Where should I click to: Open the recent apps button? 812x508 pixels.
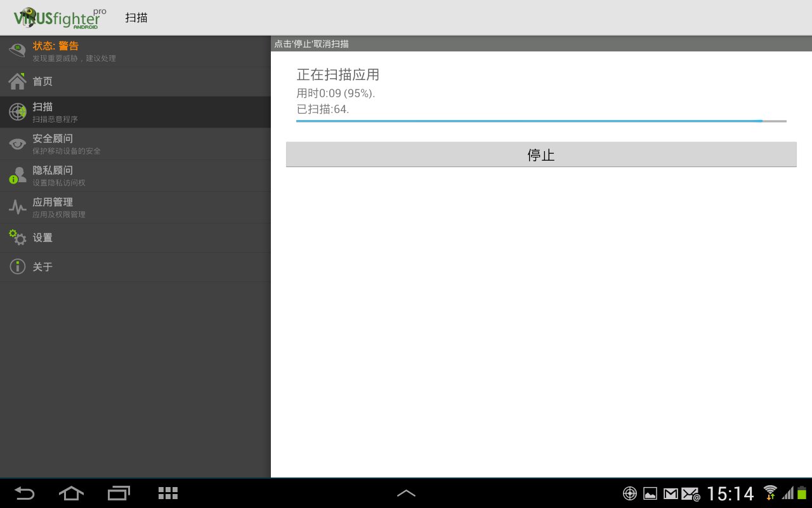tap(119, 493)
